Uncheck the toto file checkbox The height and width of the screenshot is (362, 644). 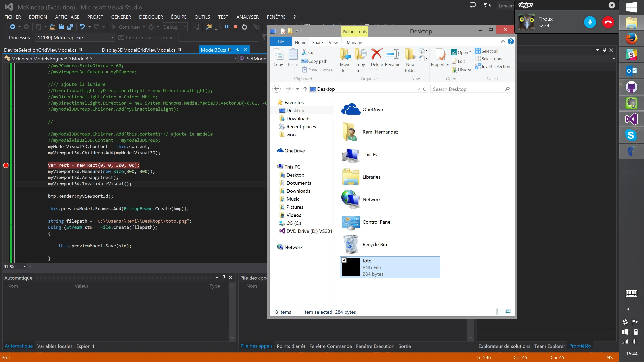(x=344, y=260)
